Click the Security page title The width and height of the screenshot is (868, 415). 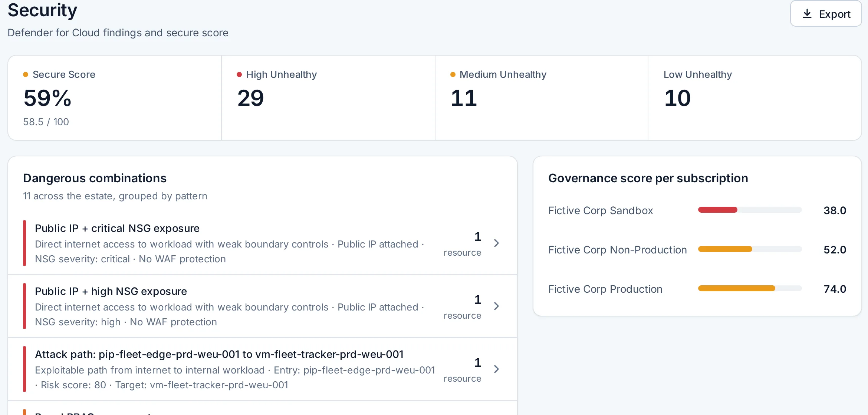coord(42,10)
